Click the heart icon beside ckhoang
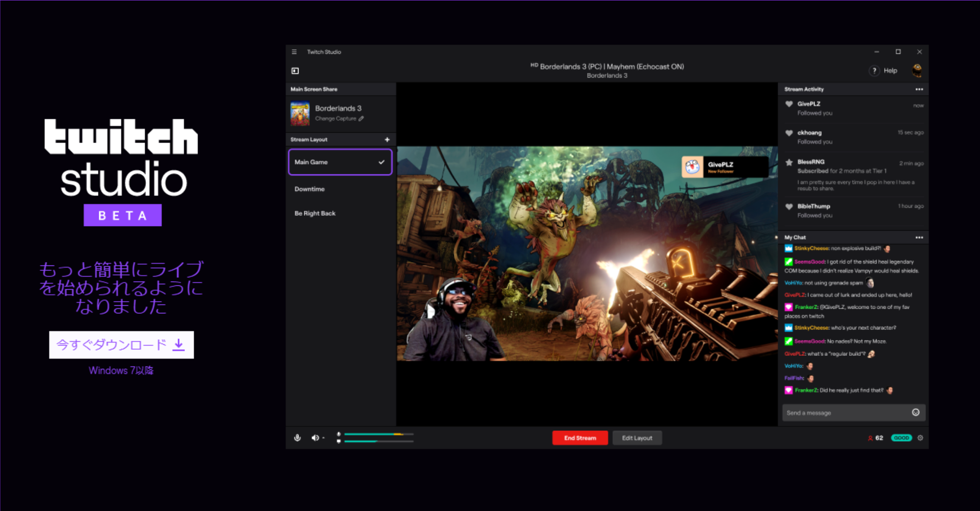This screenshot has width=980, height=511. tap(789, 133)
